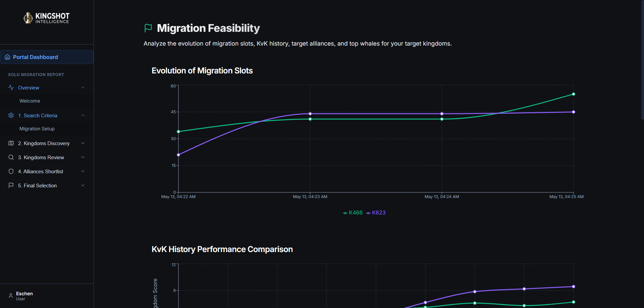Open the Eschen user profile
The height and width of the screenshot is (308, 644).
[24, 296]
